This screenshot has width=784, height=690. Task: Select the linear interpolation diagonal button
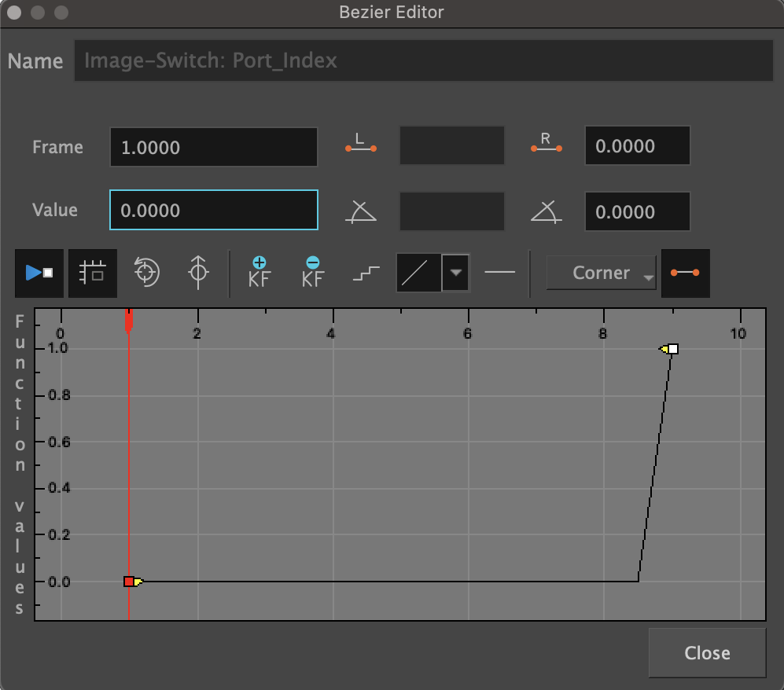tap(418, 273)
